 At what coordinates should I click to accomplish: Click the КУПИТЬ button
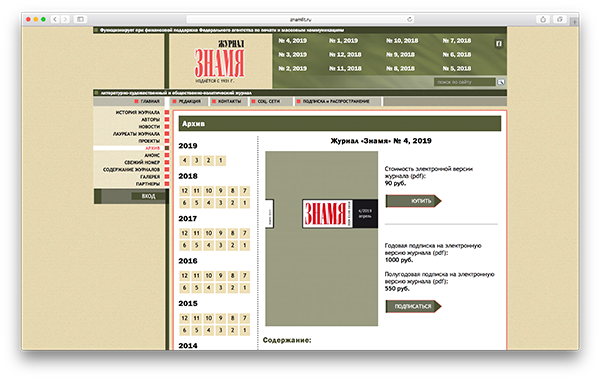(413, 201)
